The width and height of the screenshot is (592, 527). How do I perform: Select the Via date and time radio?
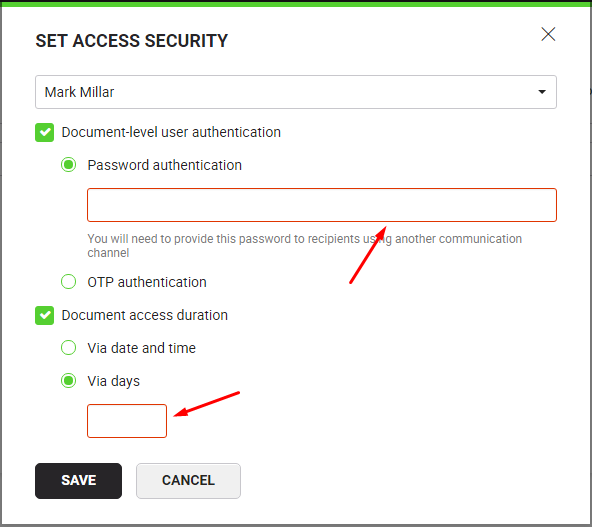[x=68, y=348]
